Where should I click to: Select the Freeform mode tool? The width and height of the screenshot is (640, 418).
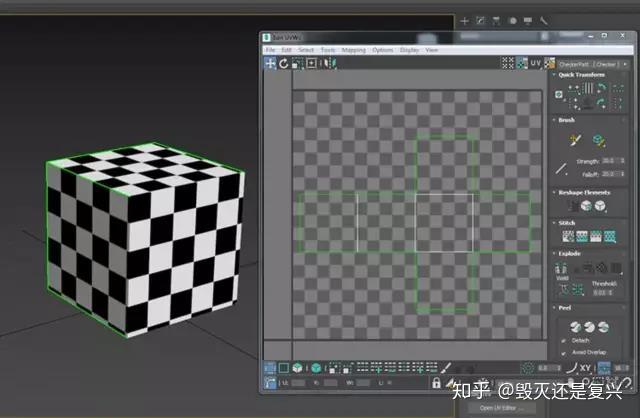pyautogui.click(x=311, y=63)
